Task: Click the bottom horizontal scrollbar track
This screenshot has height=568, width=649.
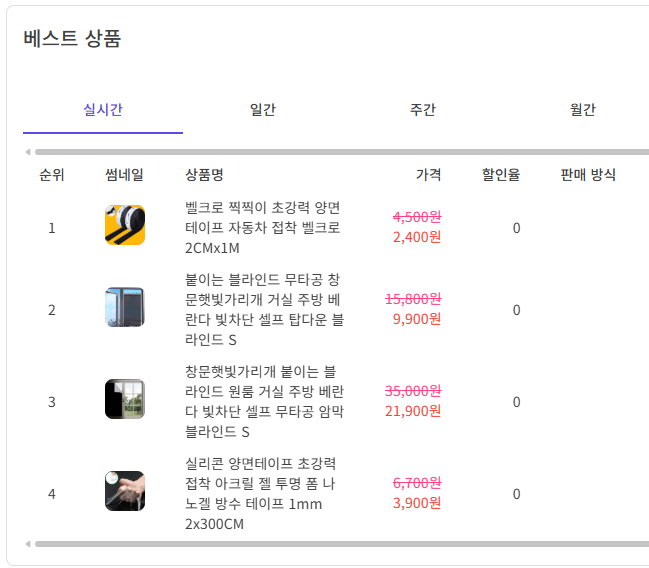Action: [x=342, y=544]
